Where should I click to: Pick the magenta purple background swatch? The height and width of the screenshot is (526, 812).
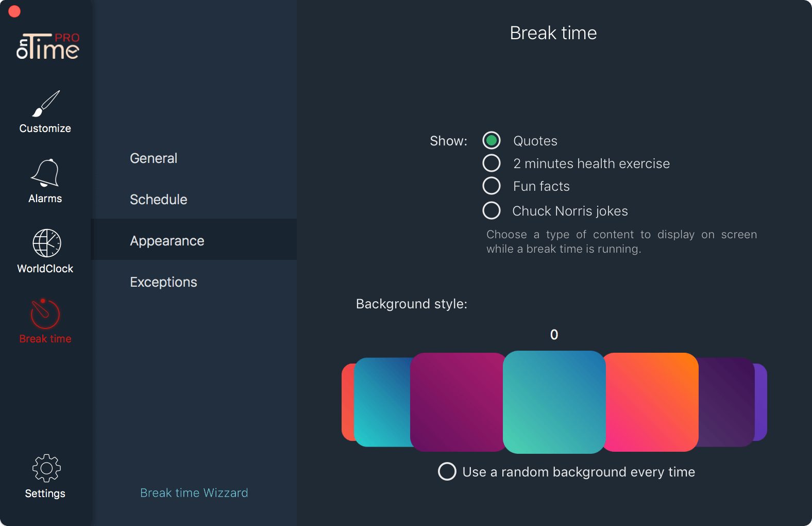pos(457,402)
